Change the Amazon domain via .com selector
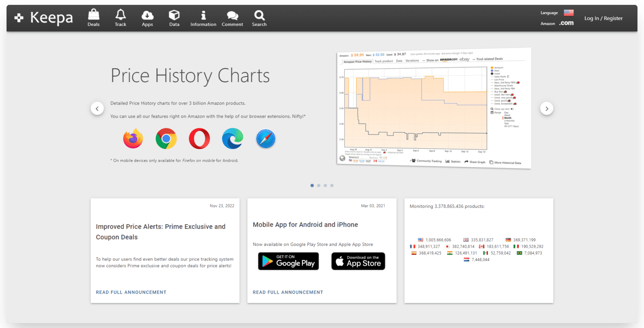This screenshot has width=644, height=328. 566,23
